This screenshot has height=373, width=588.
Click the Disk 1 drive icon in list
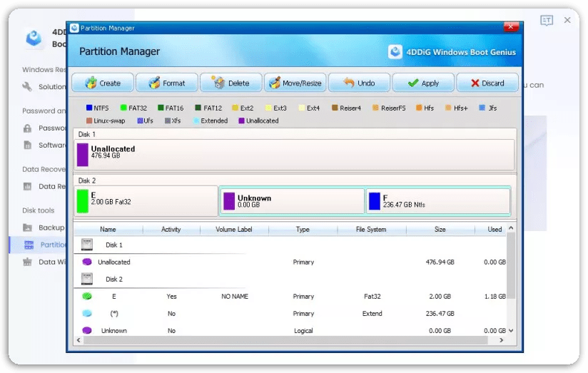[x=87, y=245]
